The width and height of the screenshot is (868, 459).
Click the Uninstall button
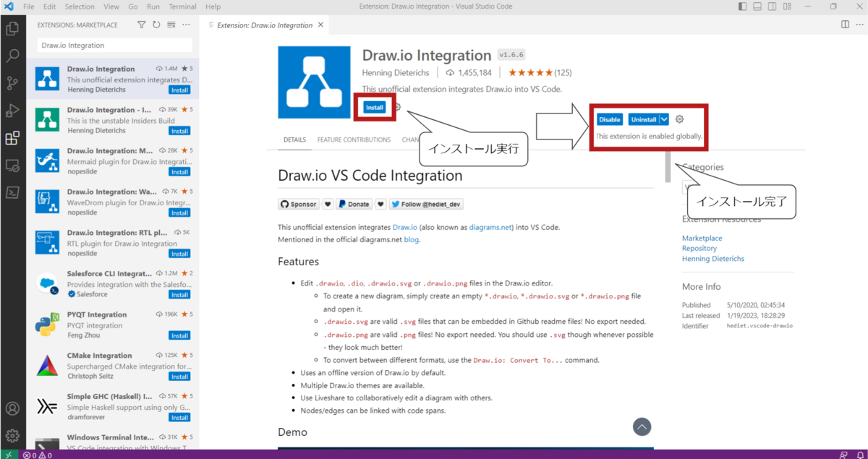[643, 119]
